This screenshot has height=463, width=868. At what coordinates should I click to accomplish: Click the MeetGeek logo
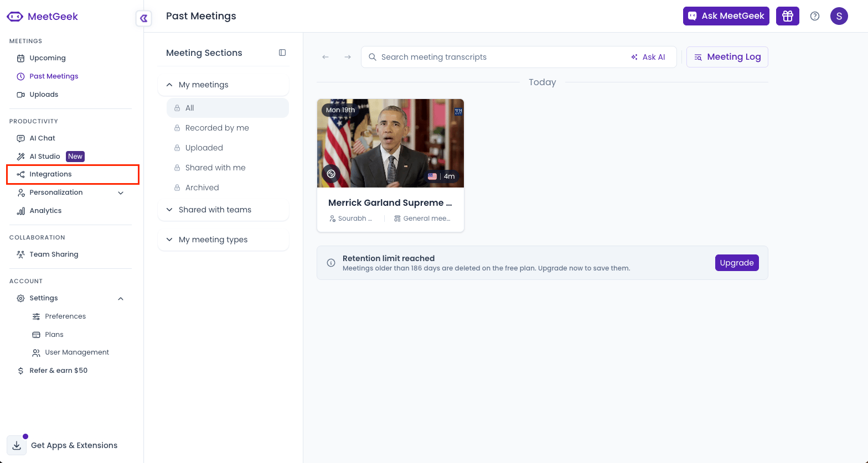coord(42,17)
